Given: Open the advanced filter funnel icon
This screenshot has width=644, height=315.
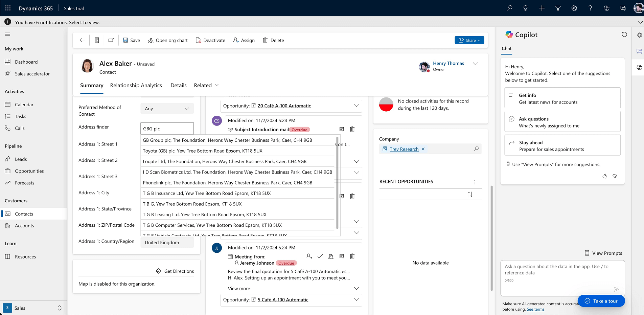Looking at the screenshot, I should (558, 8).
